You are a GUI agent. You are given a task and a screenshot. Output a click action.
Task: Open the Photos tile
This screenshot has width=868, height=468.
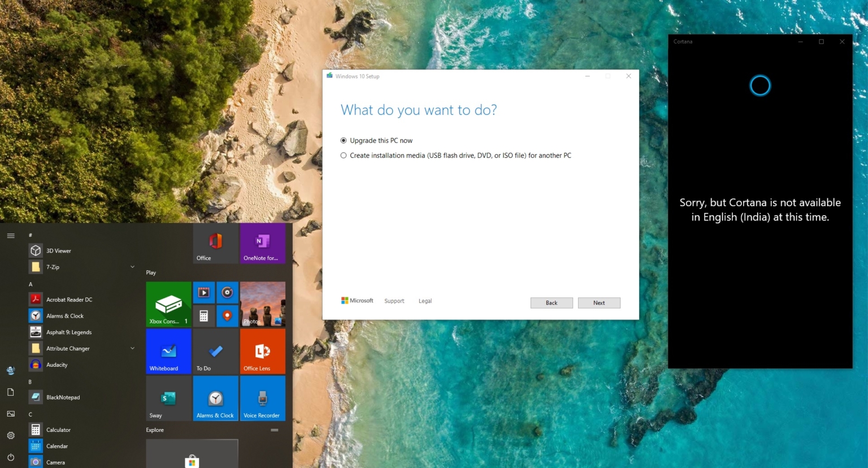point(262,304)
